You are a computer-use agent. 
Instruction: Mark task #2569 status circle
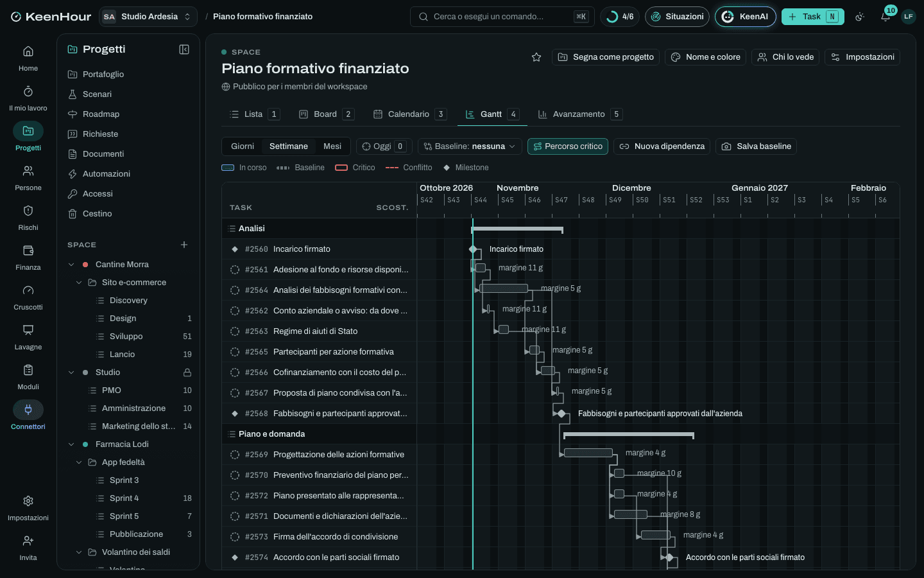point(235,455)
